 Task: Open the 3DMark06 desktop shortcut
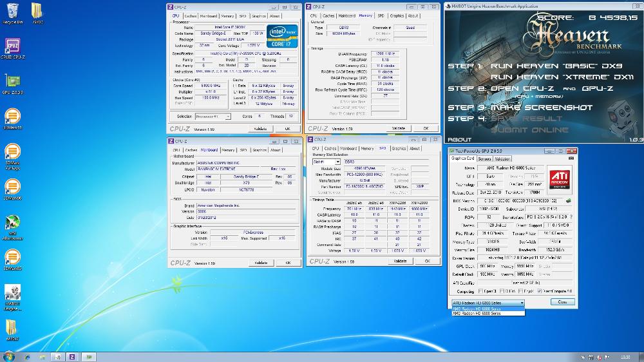tap(12, 190)
